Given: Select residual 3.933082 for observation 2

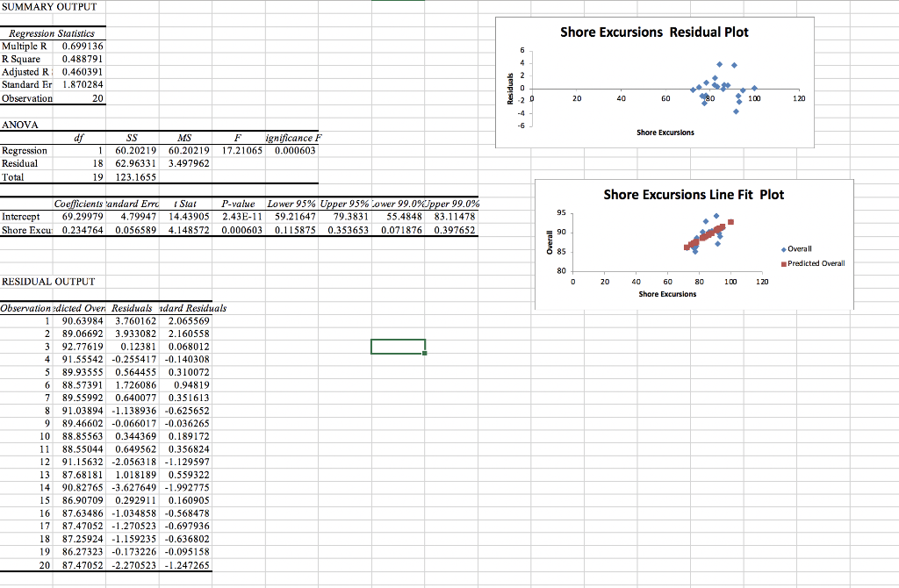Looking at the screenshot, I should click(x=136, y=333).
